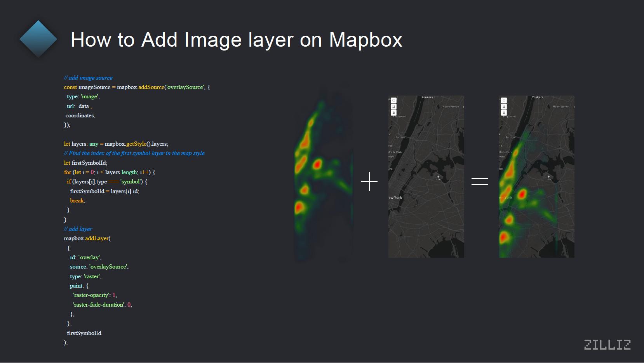This screenshot has height=363, width=644.
Task: Select circle draw tool on heatmap-overlaid map
Action: [504, 100]
